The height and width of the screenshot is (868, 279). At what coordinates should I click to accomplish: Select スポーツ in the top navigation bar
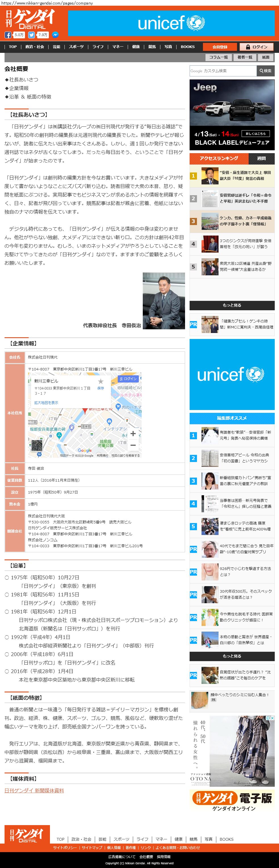pyautogui.click(x=76, y=47)
